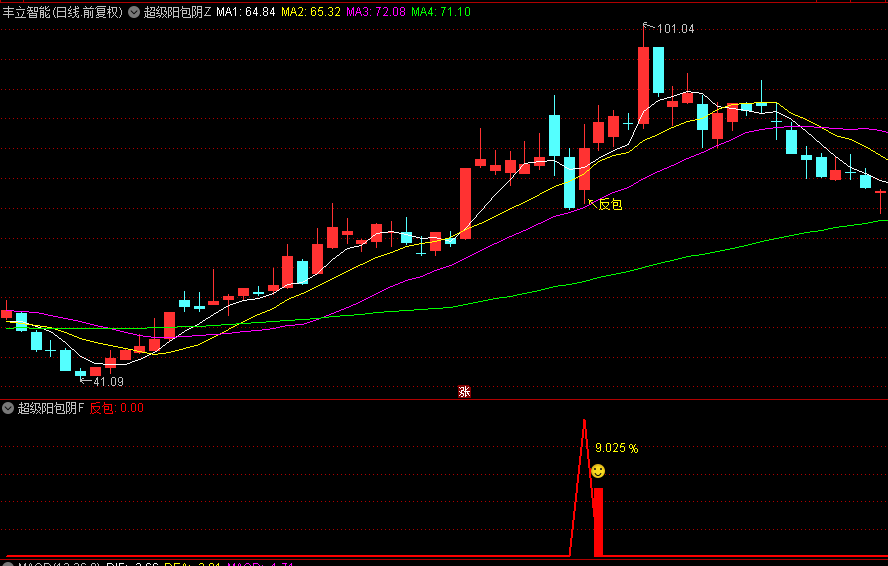Viewport: 888px width, 566px height.
Task: Click the red 涨 marker icon
Action: pos(464,391)
